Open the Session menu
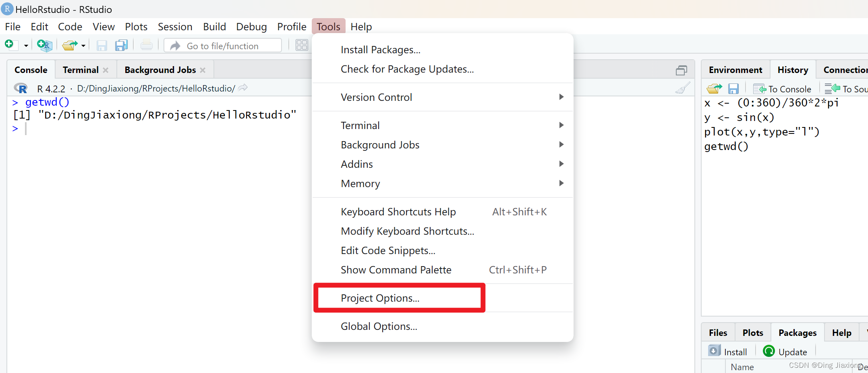Screen dimensions: 868x373 click(x=175, y=27)
